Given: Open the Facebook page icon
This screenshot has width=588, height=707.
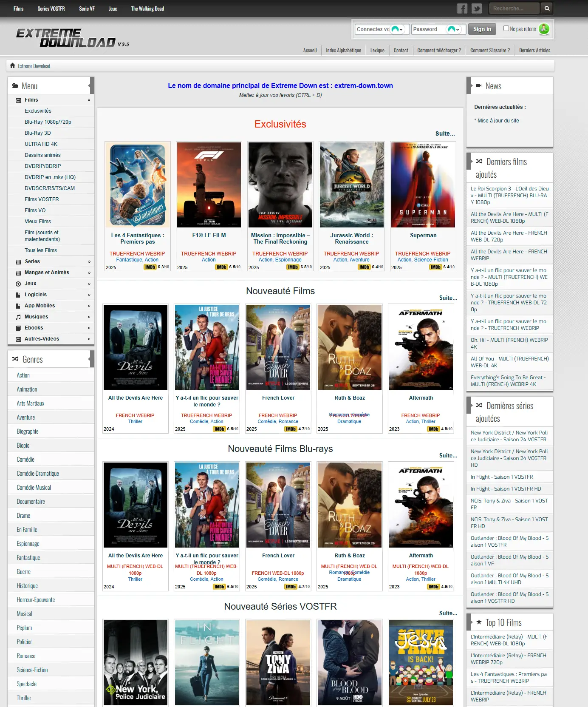Looking at the screenshot, I should 462,9.
